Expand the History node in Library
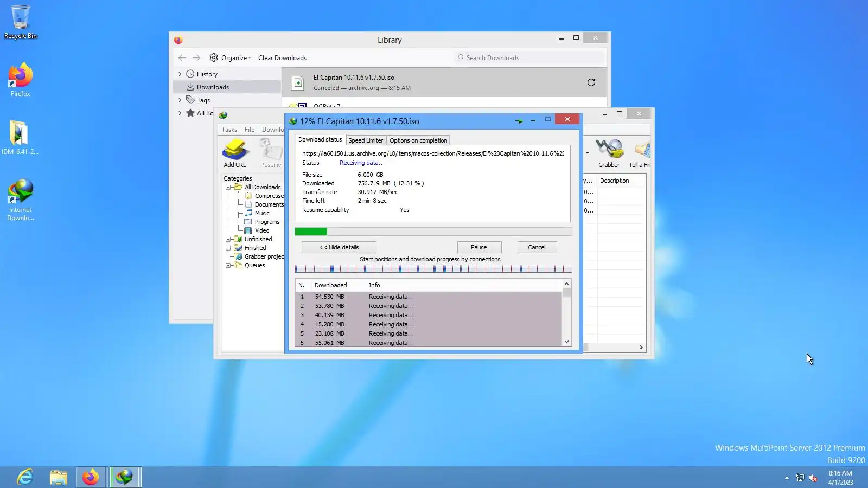The height and width of the screenshot is (488, 868). (x=180, y=74)
